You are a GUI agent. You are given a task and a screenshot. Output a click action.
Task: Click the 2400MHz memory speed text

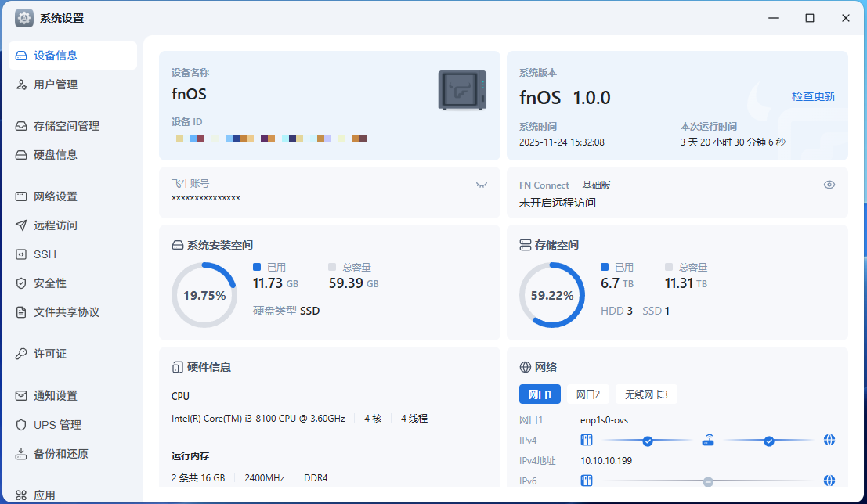pyautogui.click(x=264, y=478)
